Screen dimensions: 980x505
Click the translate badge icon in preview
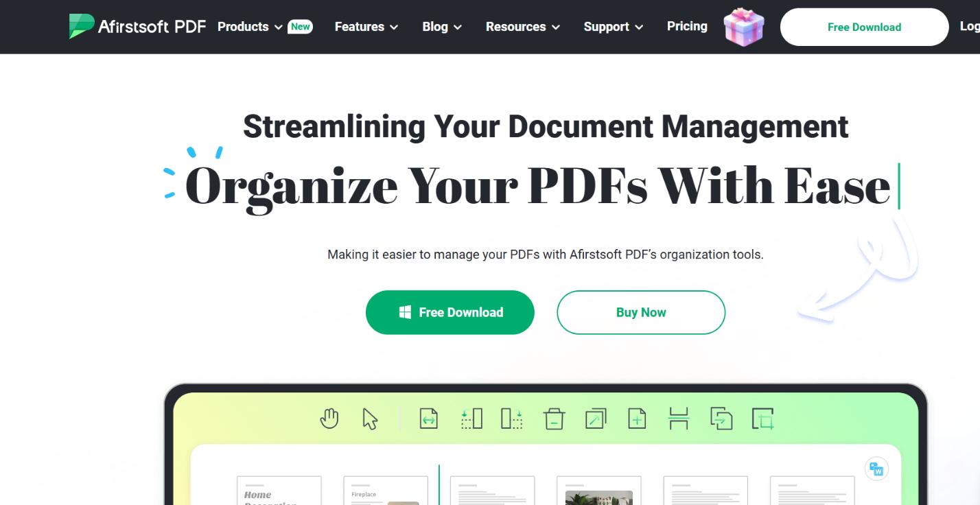point(876,469)
